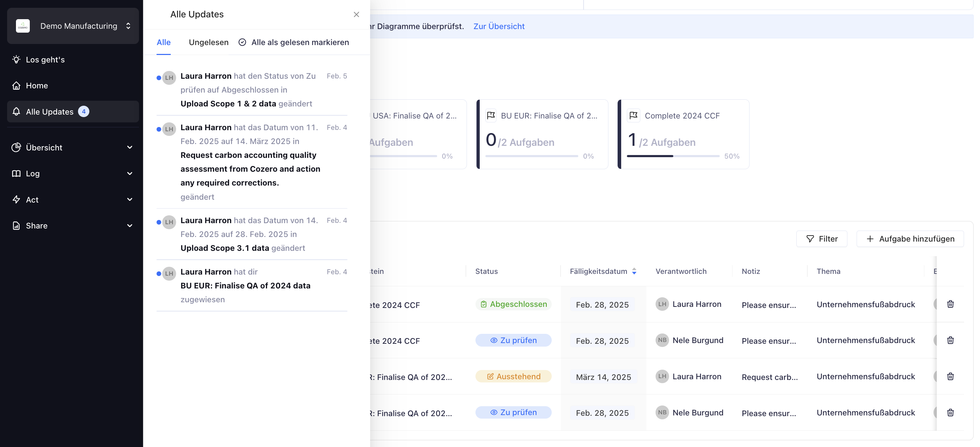Click the flag icon on the Complete 2024 CCF card

click(634, 115)
